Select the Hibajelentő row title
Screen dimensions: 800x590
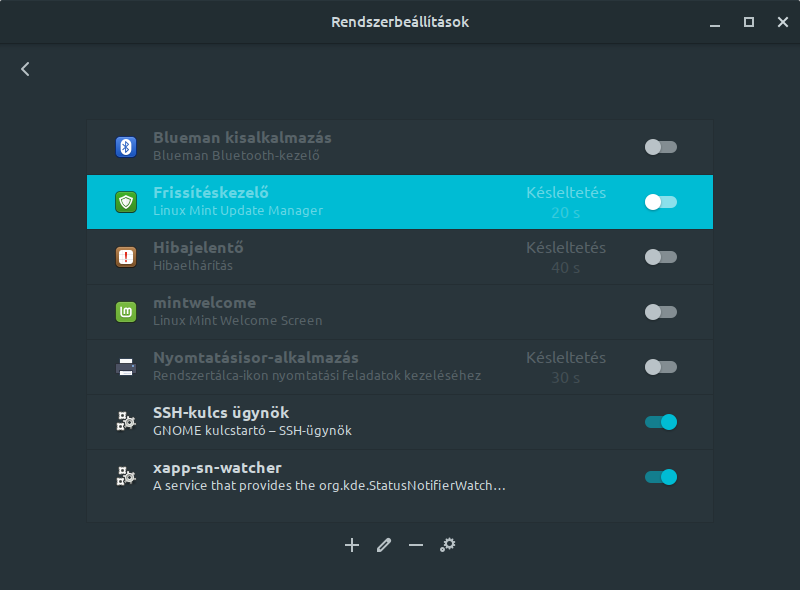(x=198, y=248)
